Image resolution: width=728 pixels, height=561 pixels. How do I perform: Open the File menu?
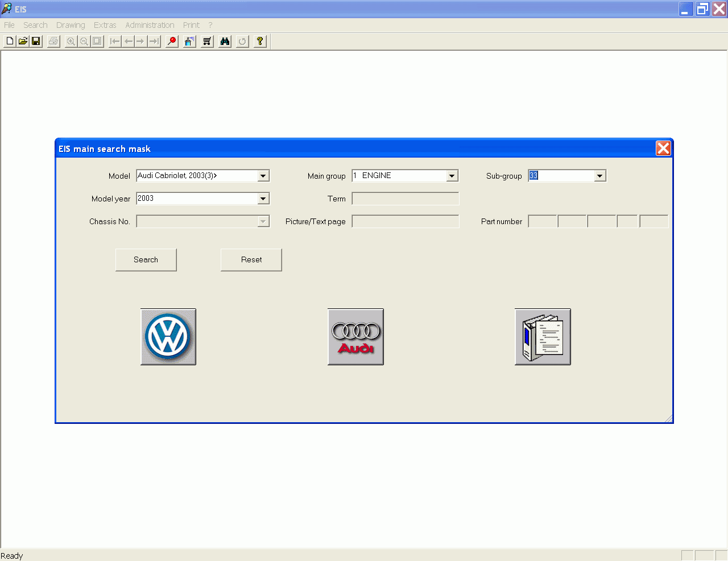(9, 25)
